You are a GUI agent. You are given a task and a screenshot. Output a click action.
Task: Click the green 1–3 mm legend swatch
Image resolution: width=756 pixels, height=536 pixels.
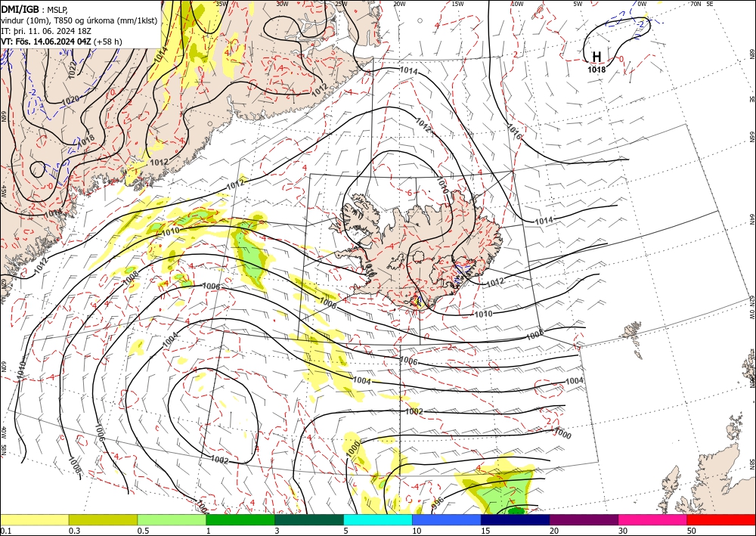click(240, 519)
